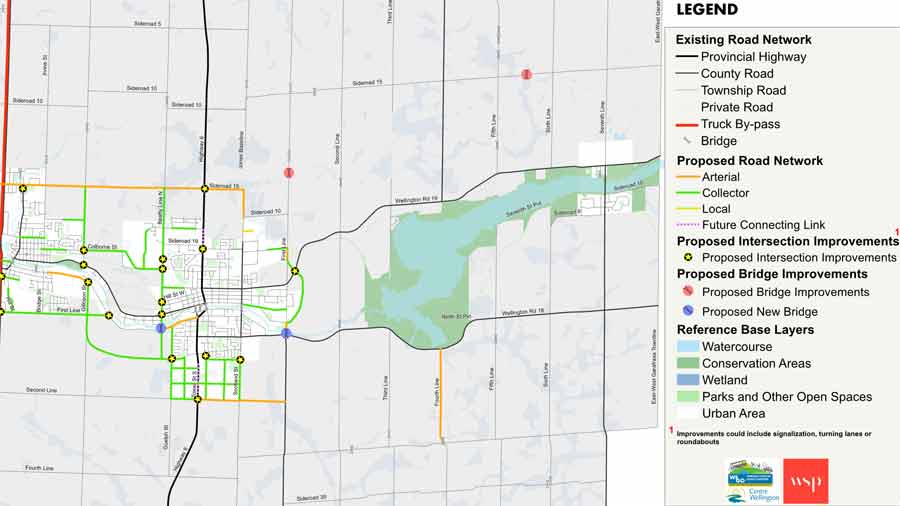Click the WSP red logo
The image size is (900, 506).
(806, 481)
